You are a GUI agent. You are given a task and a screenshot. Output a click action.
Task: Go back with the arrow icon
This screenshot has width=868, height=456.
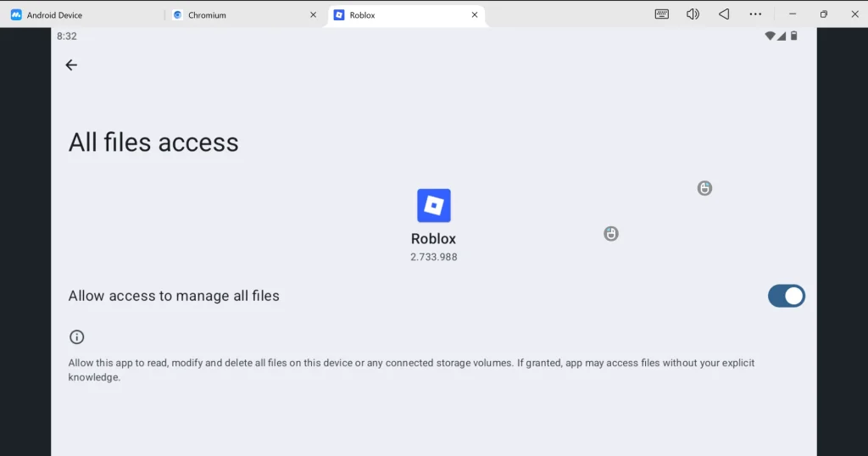71,65
